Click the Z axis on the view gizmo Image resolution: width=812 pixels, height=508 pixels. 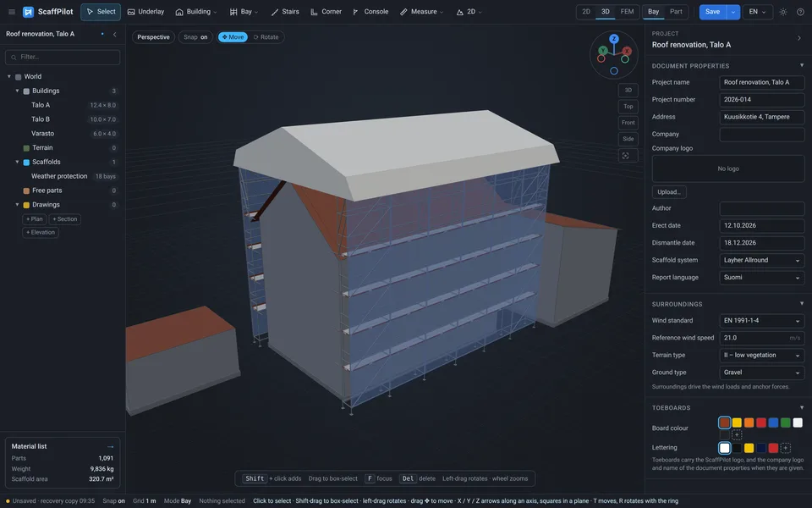point(614,39)
